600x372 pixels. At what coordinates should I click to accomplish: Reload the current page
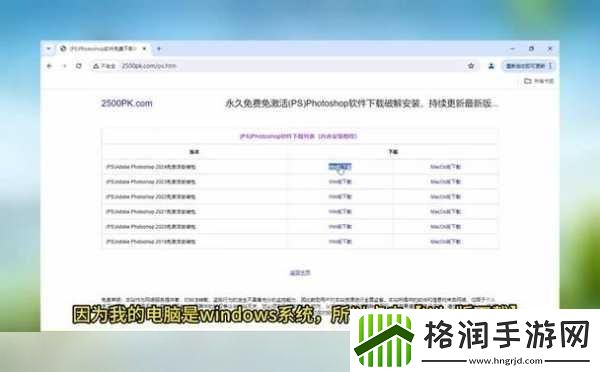tap(78, 66)
